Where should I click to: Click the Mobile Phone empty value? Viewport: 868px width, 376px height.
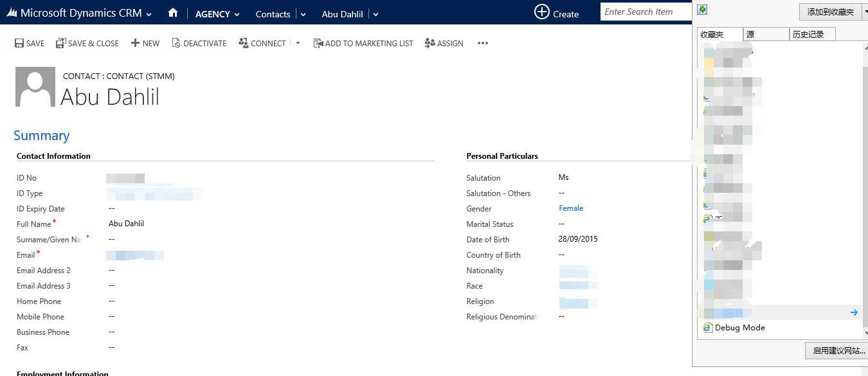pos(112,316)
